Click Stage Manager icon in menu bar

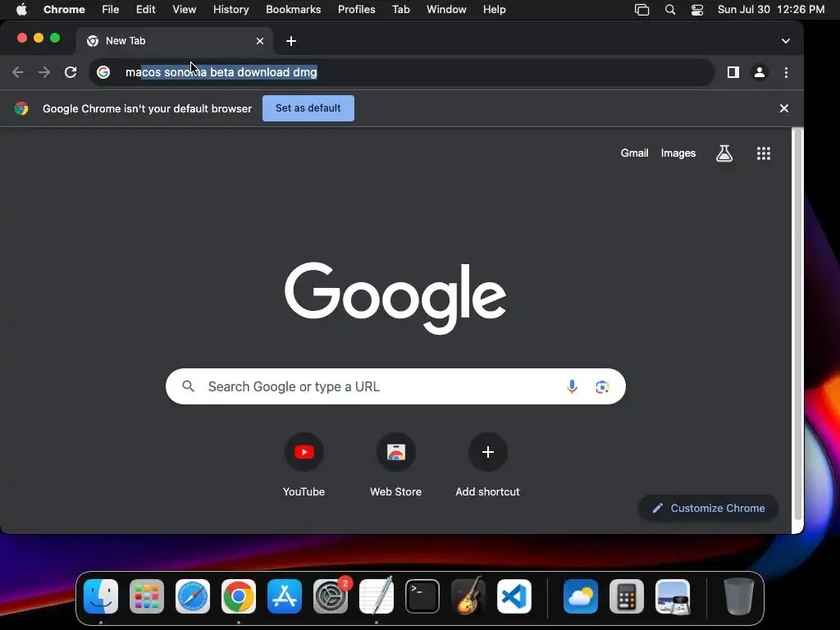coord(641,10)
